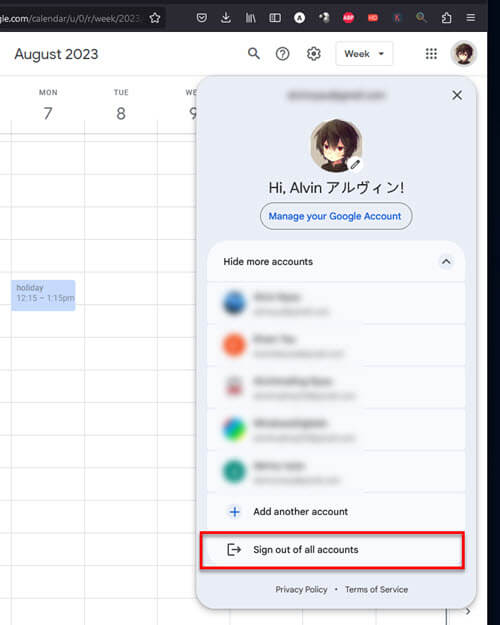500x625 pixels.
Task: Open the Terms of Service link
Action: click(376, 590)
